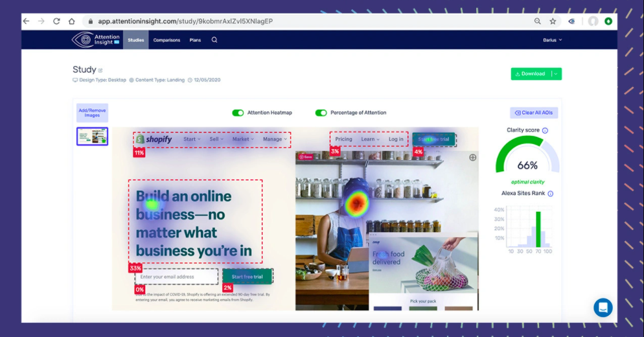Click the Attention Insight logo
This screenshot has height=337, width=644.
click(96, 40)
